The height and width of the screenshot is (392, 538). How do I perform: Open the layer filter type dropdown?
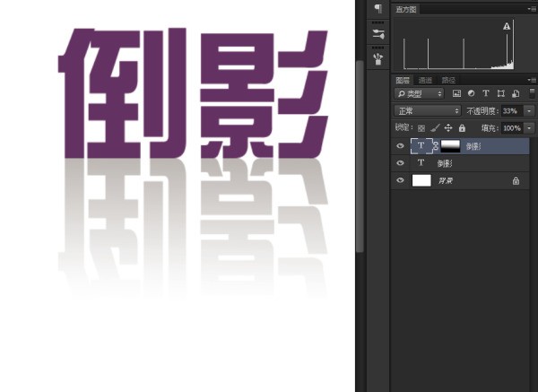(421, 93)
